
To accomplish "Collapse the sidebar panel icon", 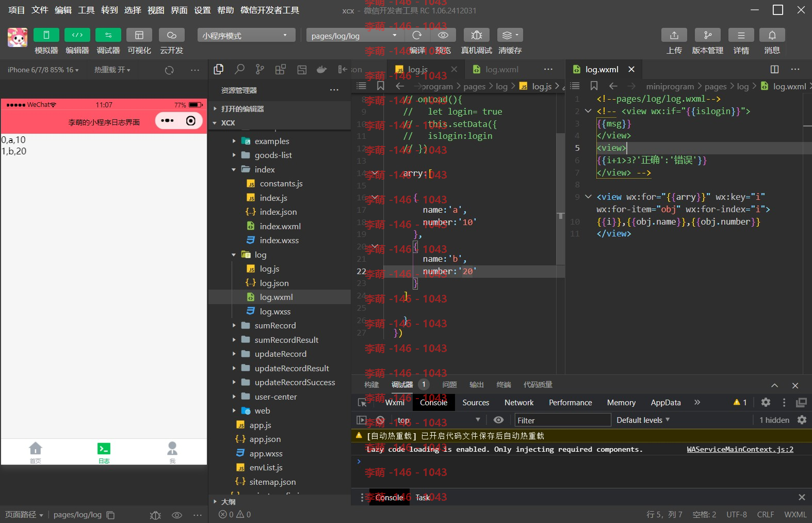I will coord(342,69).
